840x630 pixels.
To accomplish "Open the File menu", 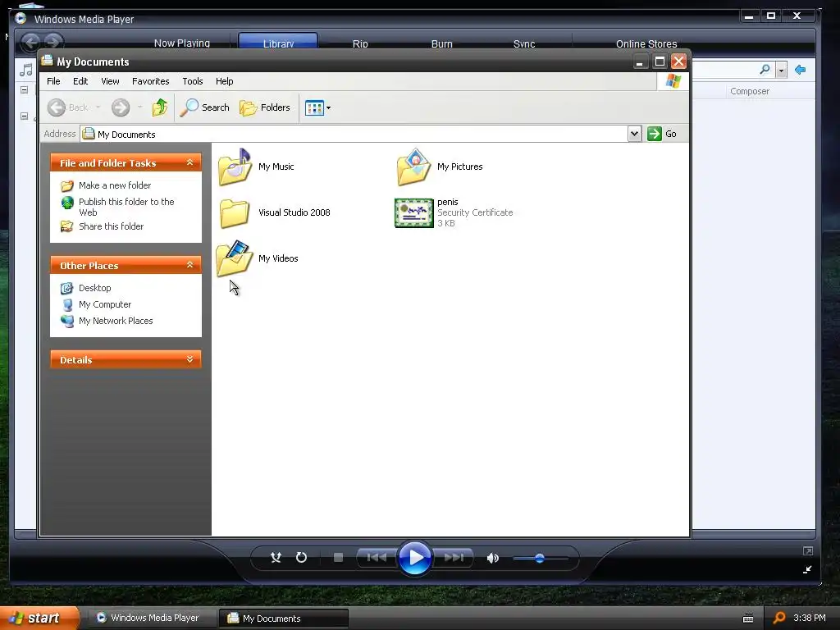I will tap(53, 81).
